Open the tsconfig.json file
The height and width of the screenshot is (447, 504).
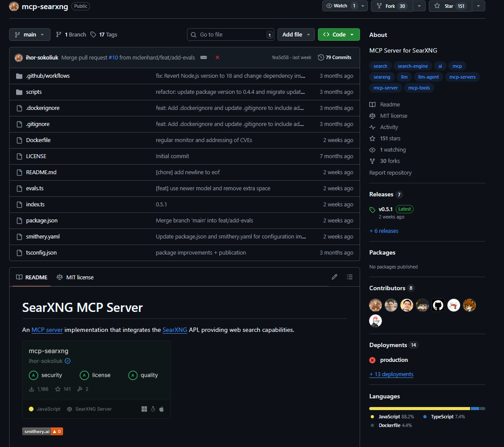(41, 253)
